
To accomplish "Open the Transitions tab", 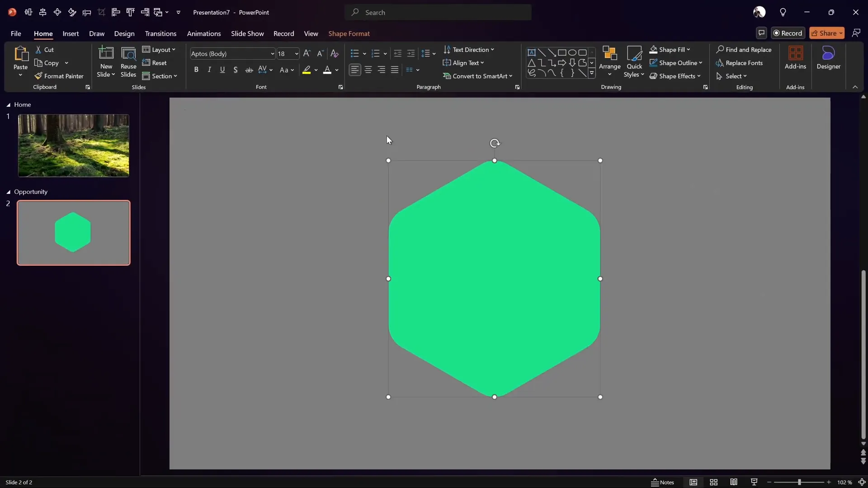I will (x=160, y=33).
